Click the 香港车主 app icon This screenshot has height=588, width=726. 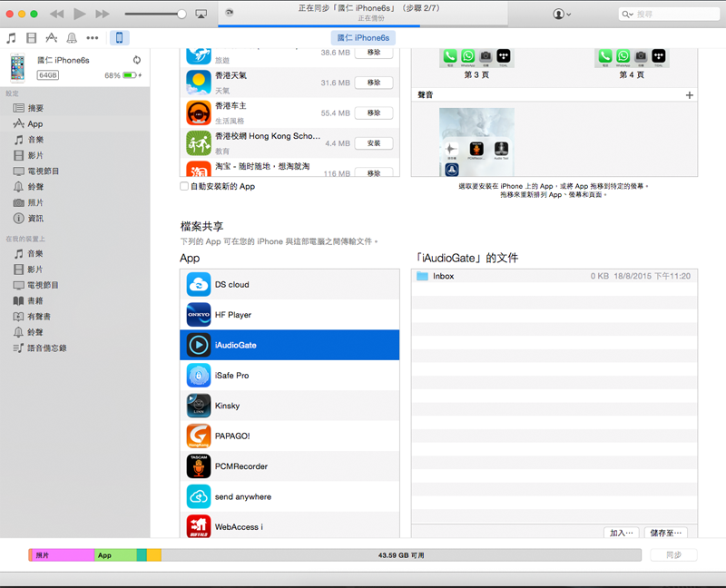pos(199,113)
